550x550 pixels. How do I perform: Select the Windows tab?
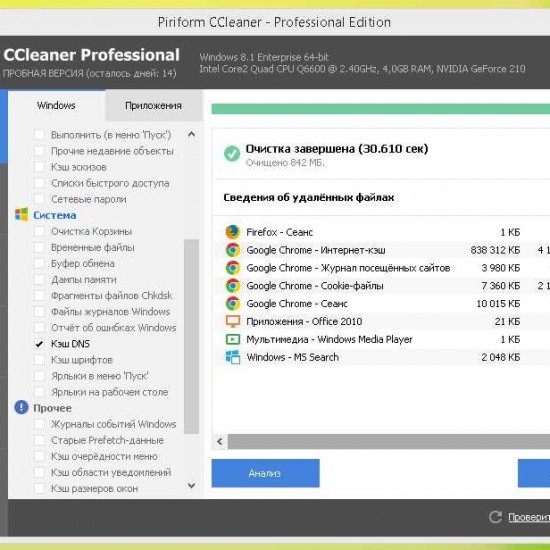pos(56,105)
